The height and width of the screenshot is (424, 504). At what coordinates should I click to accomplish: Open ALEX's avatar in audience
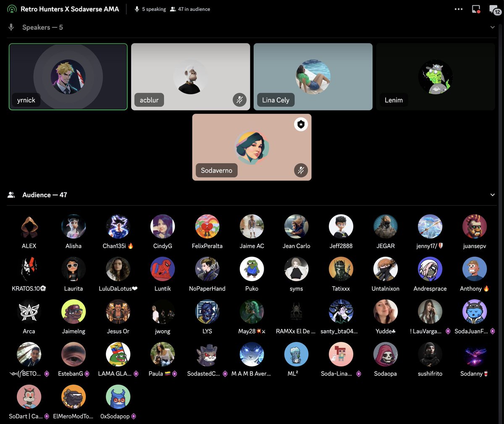pyautogui.click(x=29, y=226)
